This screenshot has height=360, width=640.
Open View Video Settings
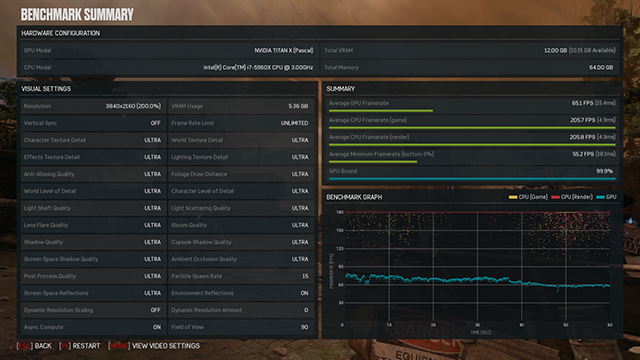tap(166, 346)
